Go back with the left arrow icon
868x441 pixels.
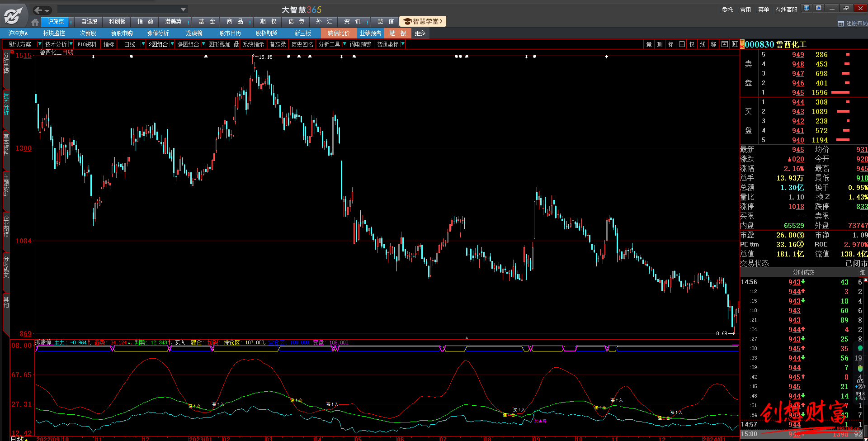(x=38, y=10)
